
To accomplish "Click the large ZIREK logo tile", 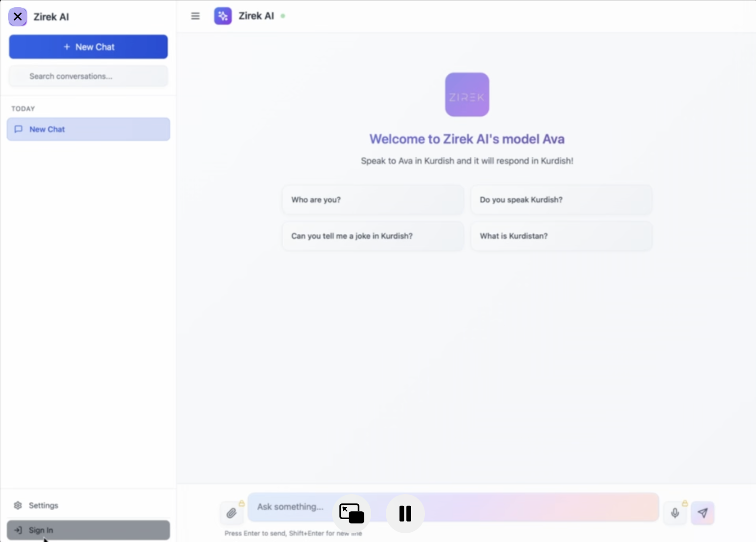I will pyautogui.click(x=467, y=95).
